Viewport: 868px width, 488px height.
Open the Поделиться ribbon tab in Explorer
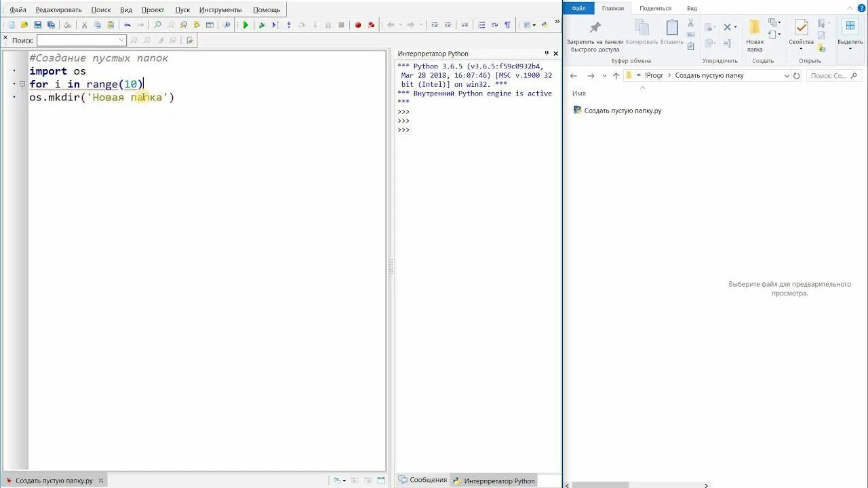(x=655, y=8)
